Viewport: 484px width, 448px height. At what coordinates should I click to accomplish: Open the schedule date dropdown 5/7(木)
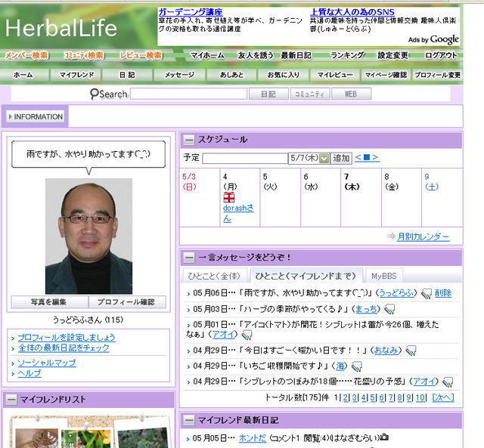(324, 158)
